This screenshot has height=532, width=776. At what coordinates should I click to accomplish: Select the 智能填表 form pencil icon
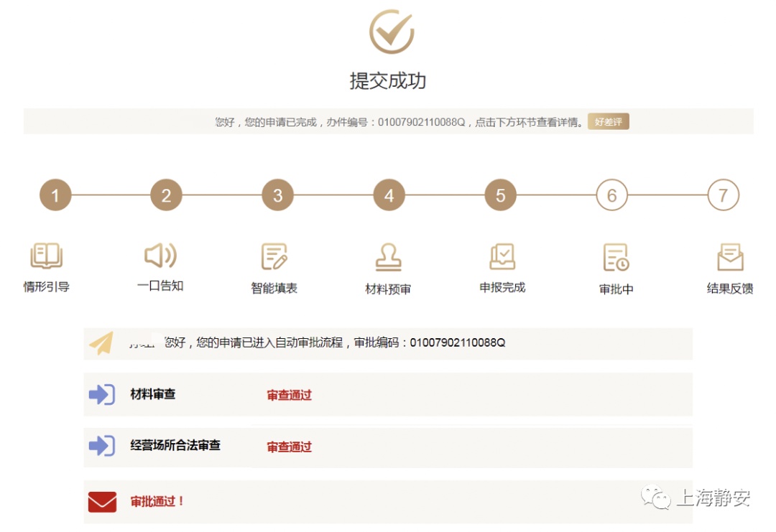274,257
